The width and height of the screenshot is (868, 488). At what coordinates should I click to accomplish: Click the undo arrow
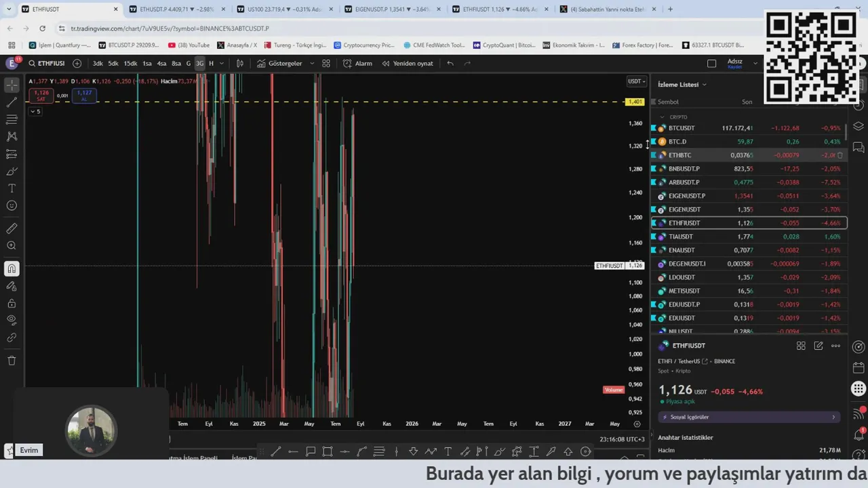pyautogui.click(x=450, y=63)
